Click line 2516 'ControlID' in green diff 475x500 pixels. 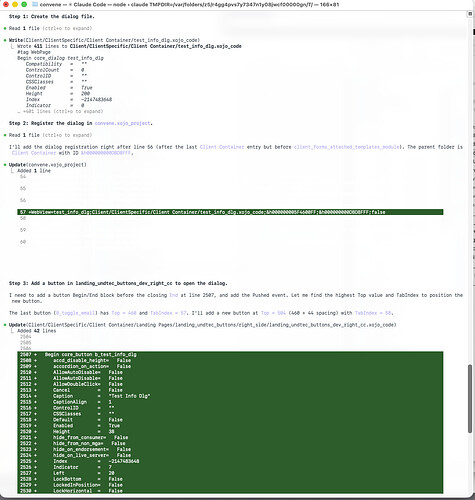point(230,408)
